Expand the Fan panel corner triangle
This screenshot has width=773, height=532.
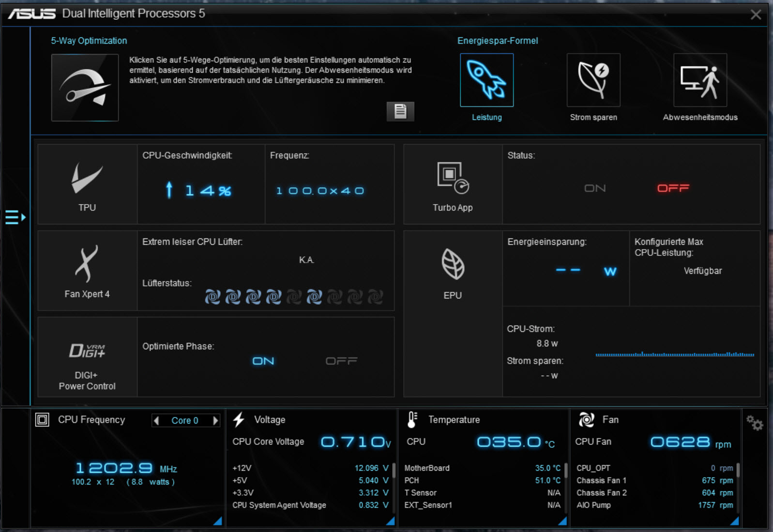coord(735,521)
